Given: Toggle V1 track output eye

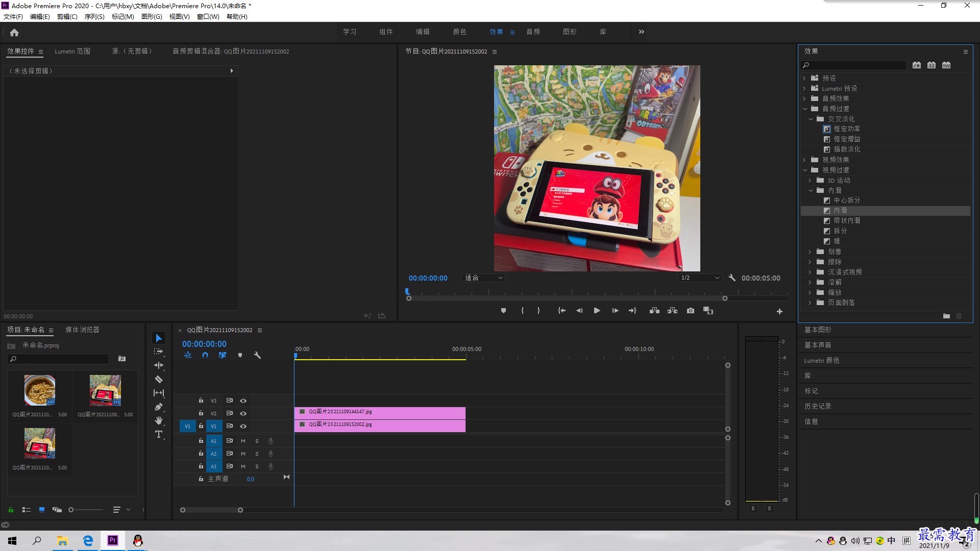Looking at the screenshot, I should 243,427.
